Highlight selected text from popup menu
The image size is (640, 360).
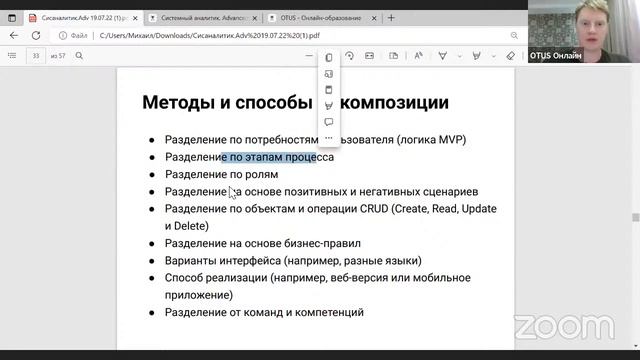tap(329, 106)
